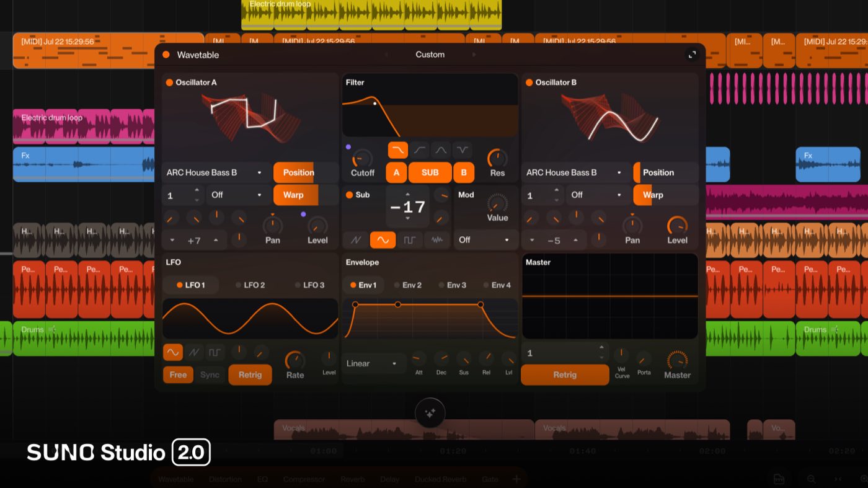Lower the Sub octave with the down arrow
868x488 pixels.
pos(407,218)
